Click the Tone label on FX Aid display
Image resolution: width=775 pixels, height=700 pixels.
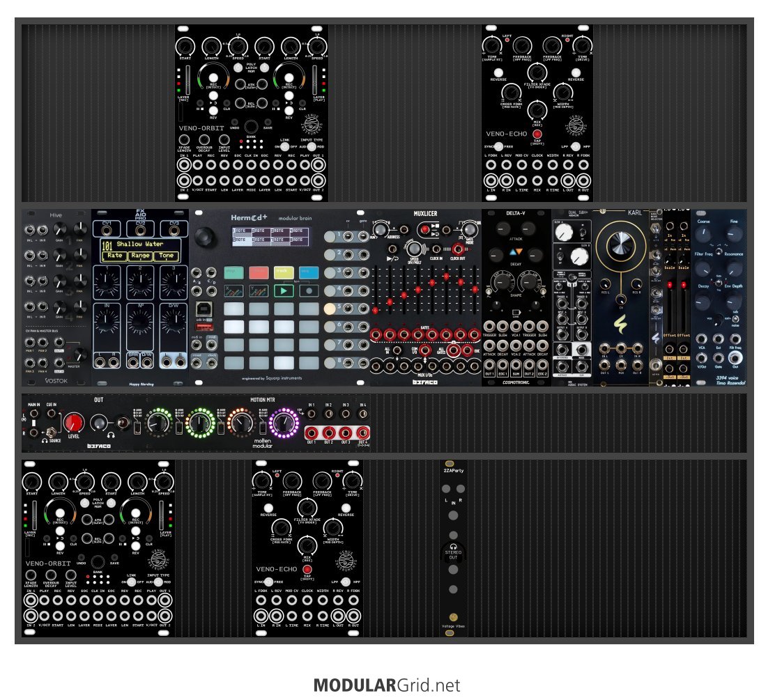(166, 256)
